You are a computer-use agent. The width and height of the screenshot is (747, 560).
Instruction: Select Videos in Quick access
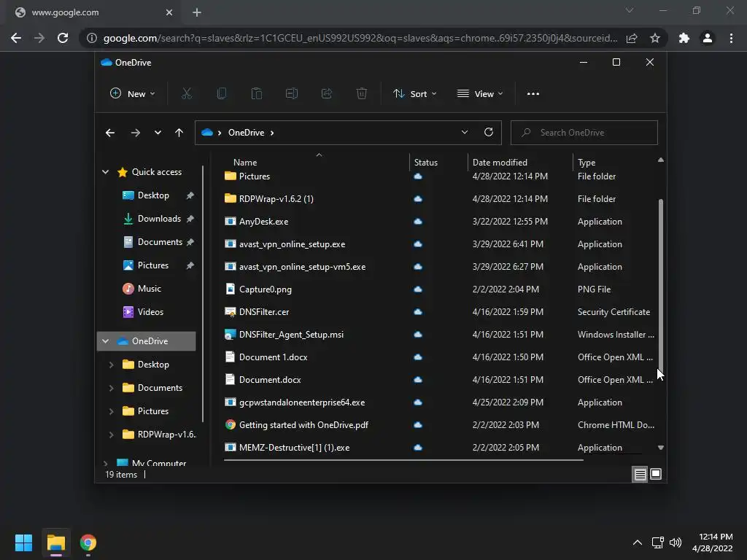150,312
